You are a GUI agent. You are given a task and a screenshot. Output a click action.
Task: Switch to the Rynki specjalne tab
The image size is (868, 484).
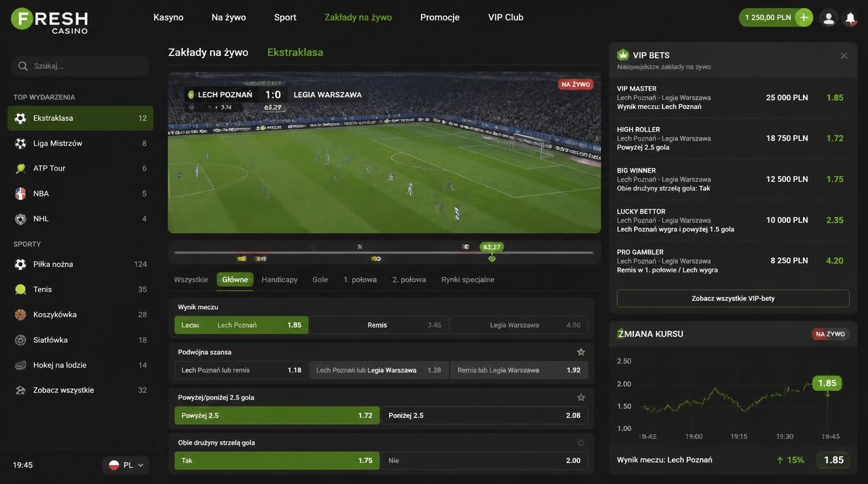coord(467,279)
